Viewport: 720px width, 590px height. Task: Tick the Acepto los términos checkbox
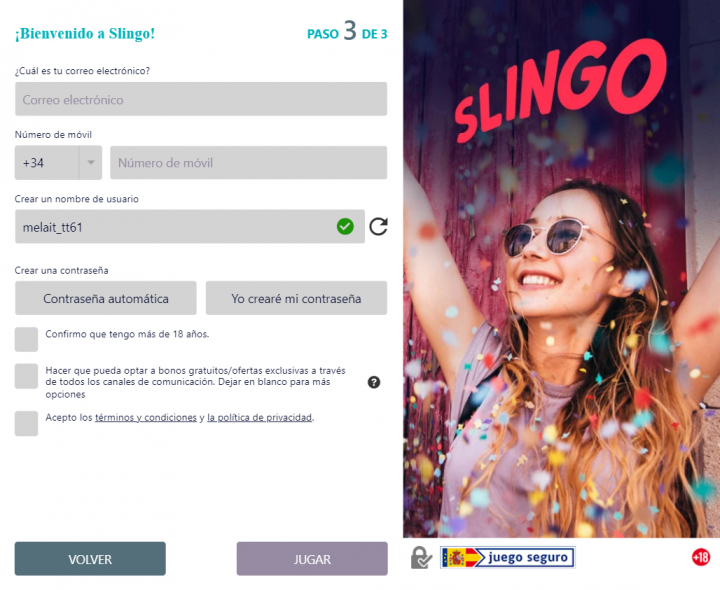26,423
